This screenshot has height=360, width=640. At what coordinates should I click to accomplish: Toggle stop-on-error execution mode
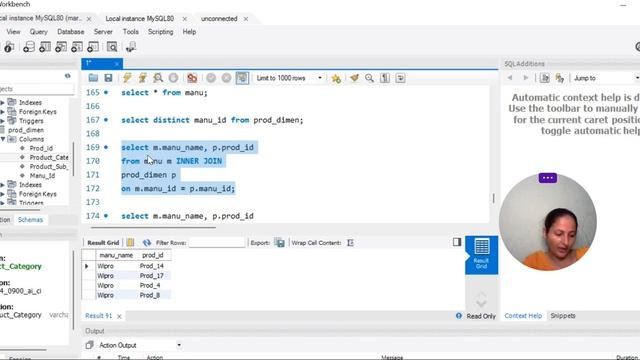click(192, 78)
